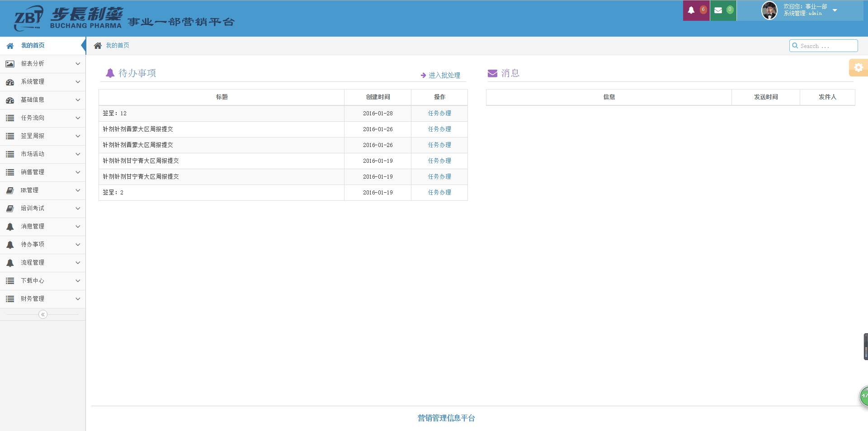Click the KM管理 book icon

click(x=10, y=190)
